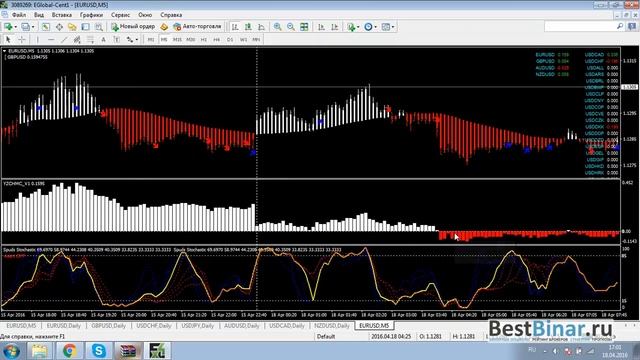Toggle the D1 timeframe button
Screen dimensions: 640x360
point(230,40)
